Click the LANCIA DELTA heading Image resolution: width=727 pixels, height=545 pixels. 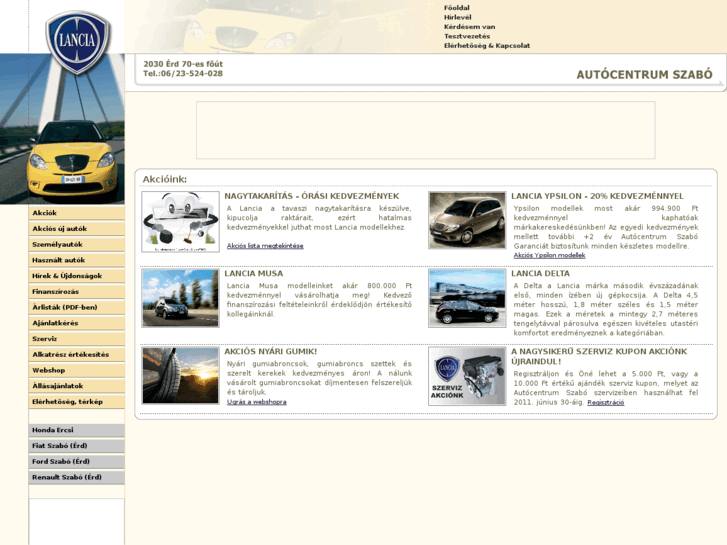540,274
